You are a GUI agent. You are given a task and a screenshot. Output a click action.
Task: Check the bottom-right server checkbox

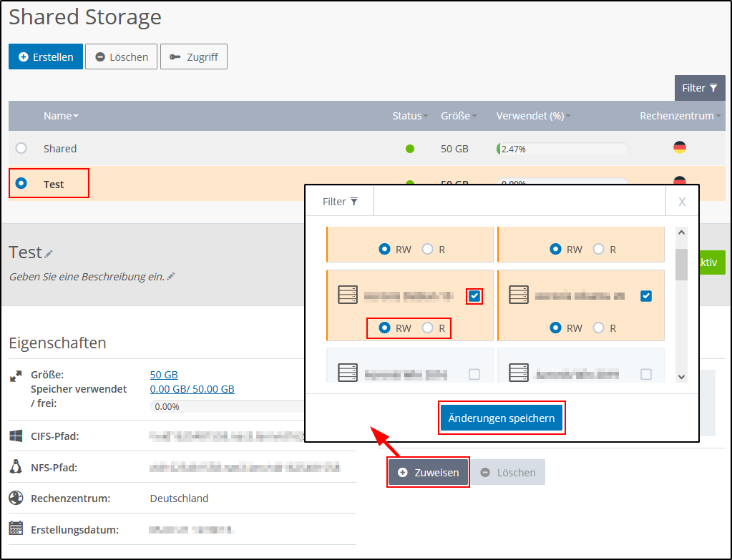pos(646,374)
